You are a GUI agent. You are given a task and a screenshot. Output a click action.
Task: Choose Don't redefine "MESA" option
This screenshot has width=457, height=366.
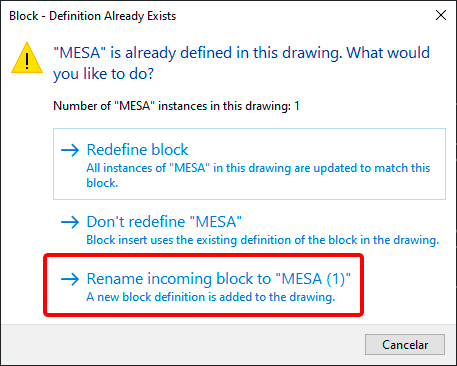click(x=164, y=222)
